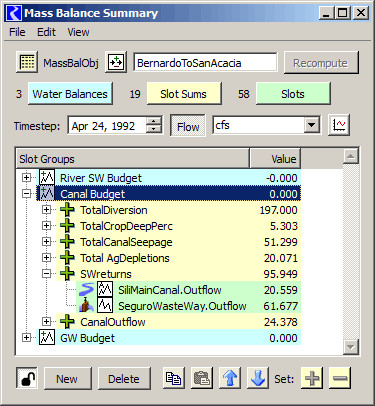Click the paste clipboard icon
This screenshot has height=406, width=375.
pos(202,378)
